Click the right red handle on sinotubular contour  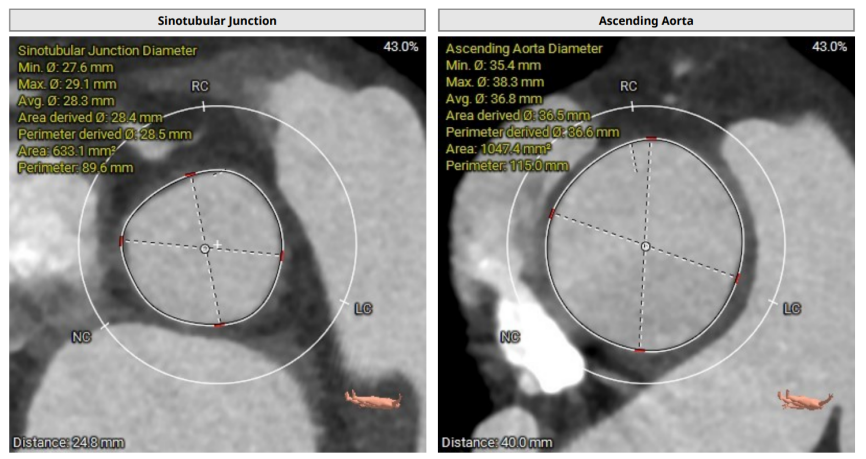coord(282,256)
